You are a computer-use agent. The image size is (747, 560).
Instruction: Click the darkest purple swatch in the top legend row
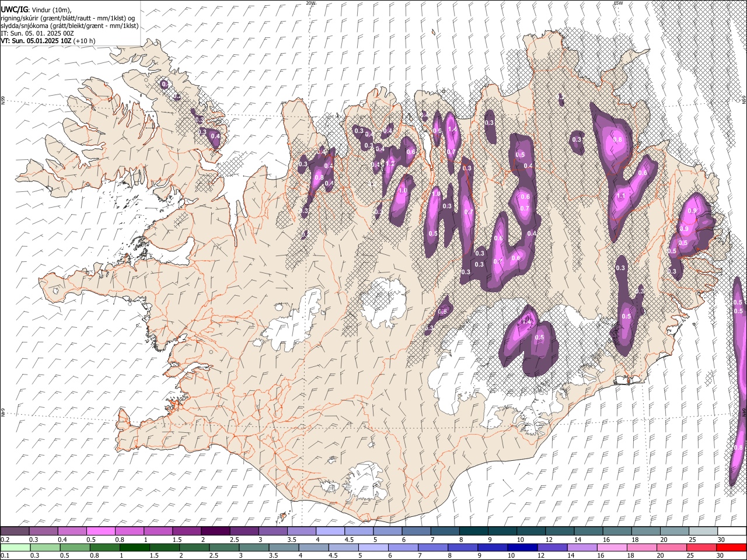tap(215, 531)
